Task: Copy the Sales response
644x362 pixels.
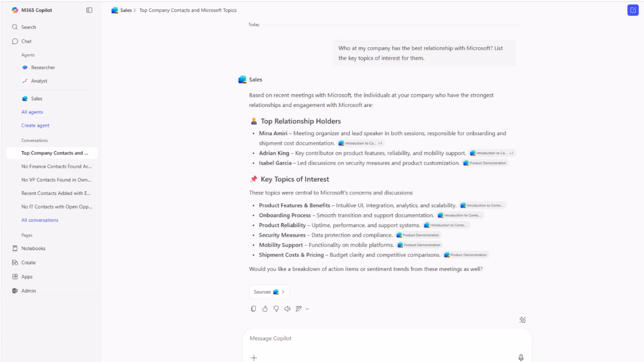Action: [254, 309]
